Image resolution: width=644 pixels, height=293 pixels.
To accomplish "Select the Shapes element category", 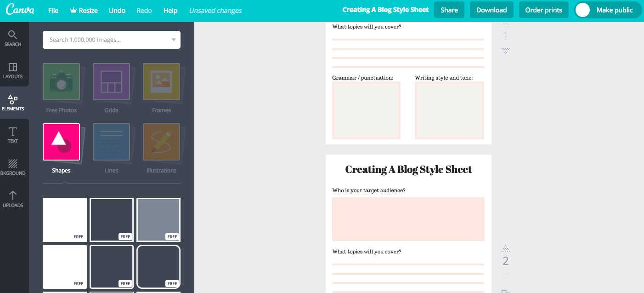I will (x=61, y=142).
